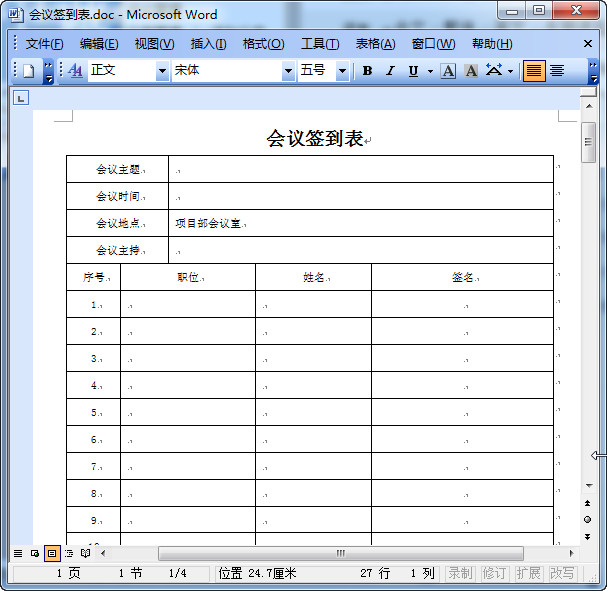Open the 表格(A) menu
The width and height of the screenshot is (607, 591).
click(x=376, y=44)
